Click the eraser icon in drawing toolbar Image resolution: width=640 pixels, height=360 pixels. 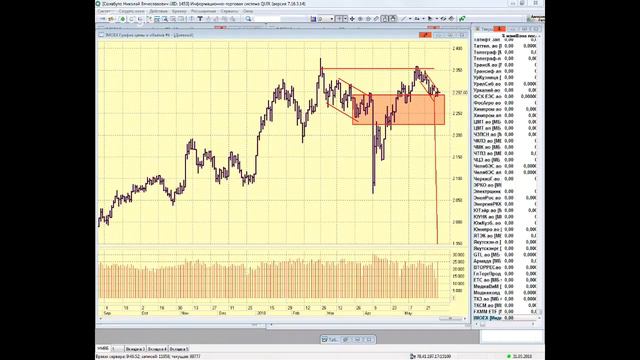coord(443,19)
